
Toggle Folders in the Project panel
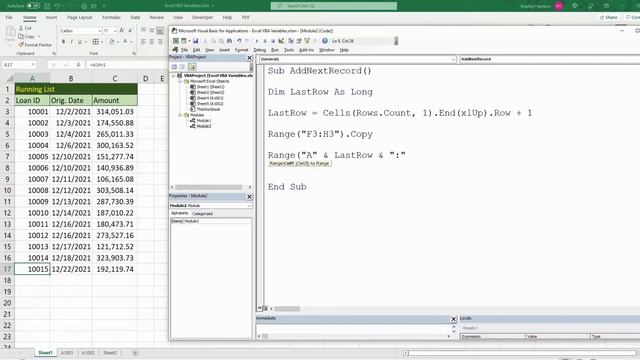point(192,67)
